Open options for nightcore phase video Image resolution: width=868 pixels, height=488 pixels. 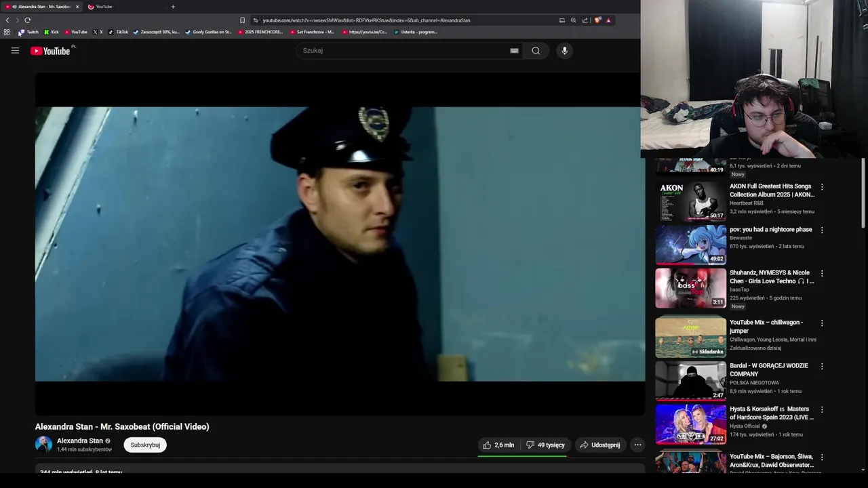(822, 230)
